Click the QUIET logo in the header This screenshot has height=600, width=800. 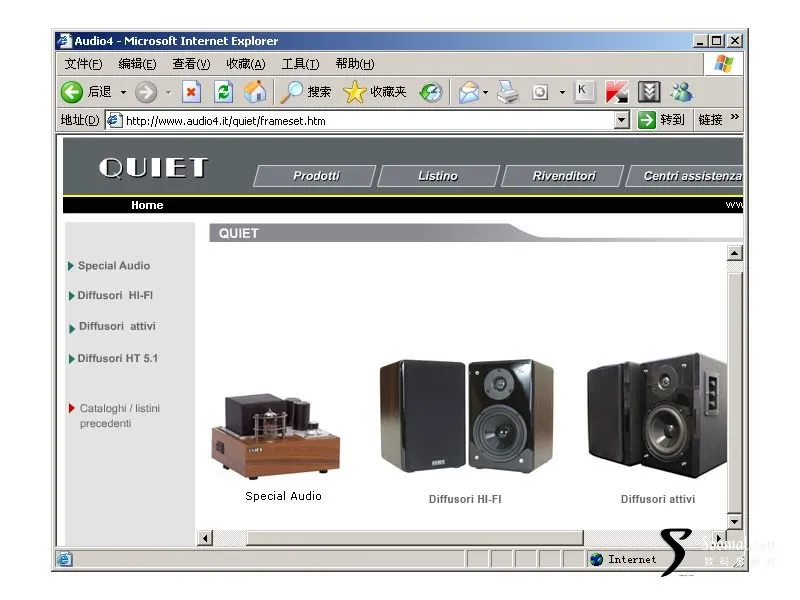pyautogui.click(x=154, y=167)
